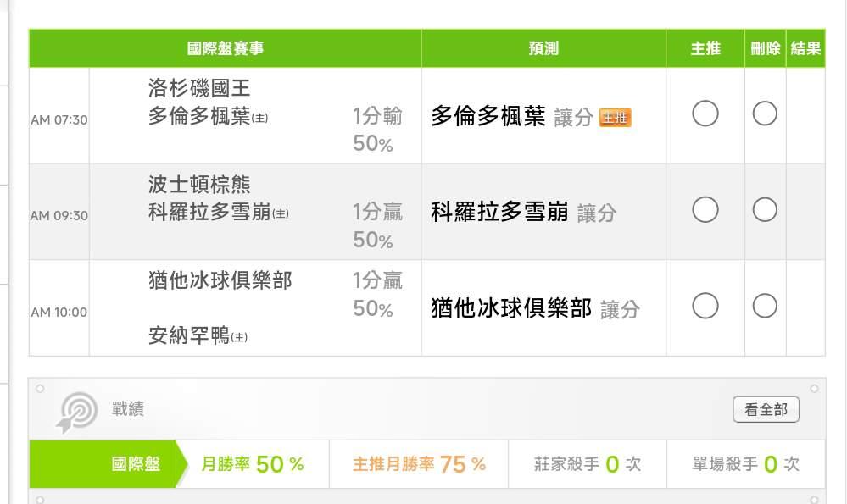This screenshot has height=504, width=847.
Task: Click the 波士頓棕熊 team name
Action: (199, 185)
